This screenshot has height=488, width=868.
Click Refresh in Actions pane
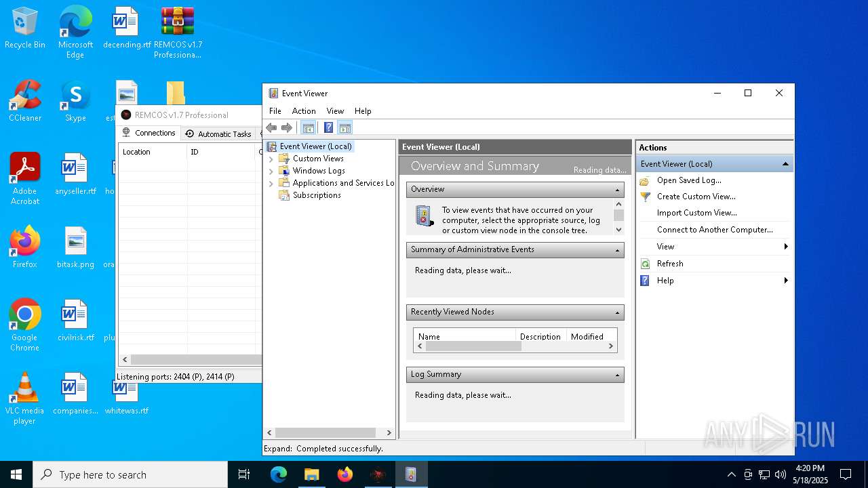tap(670, 263)
